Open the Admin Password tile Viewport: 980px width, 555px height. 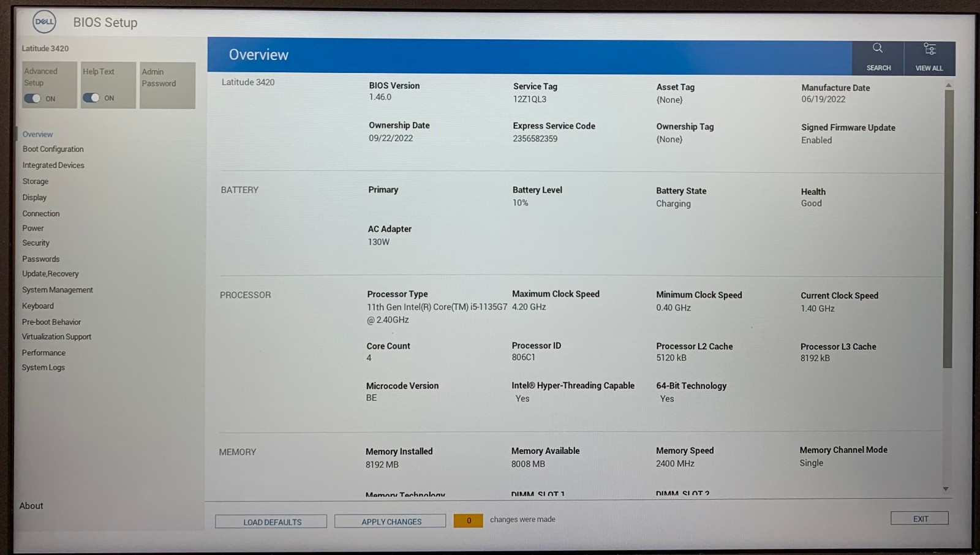pos(167,85)
